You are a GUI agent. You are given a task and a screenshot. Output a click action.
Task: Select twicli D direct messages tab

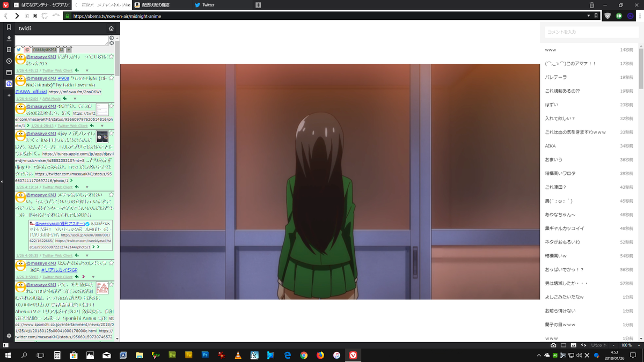[62, 49]
